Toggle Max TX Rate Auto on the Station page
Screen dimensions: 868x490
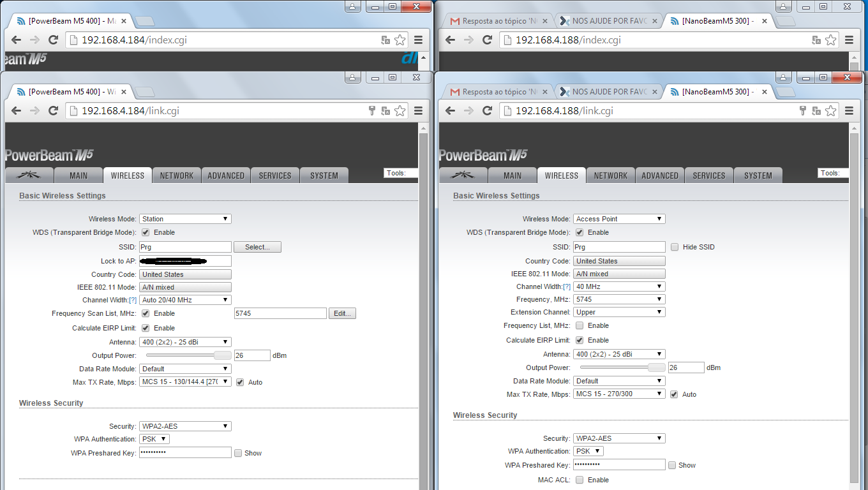pyautogui.click(x=240, y=382)
